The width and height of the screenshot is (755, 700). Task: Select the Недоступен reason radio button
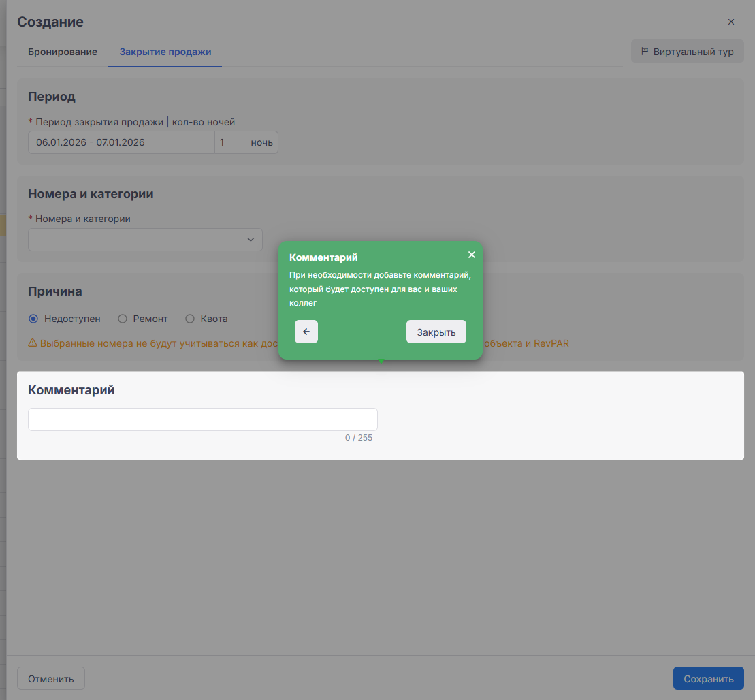click(x=33, y=319)
